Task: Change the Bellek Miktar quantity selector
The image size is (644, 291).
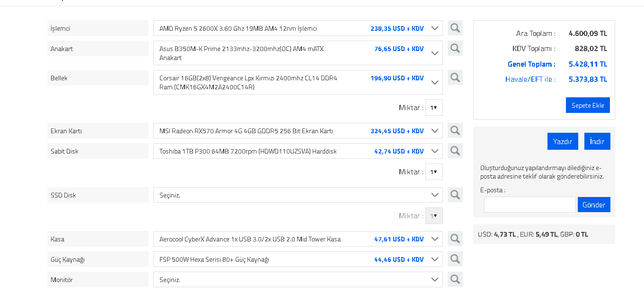Action: pyautogui.click(x=434, y=107)
